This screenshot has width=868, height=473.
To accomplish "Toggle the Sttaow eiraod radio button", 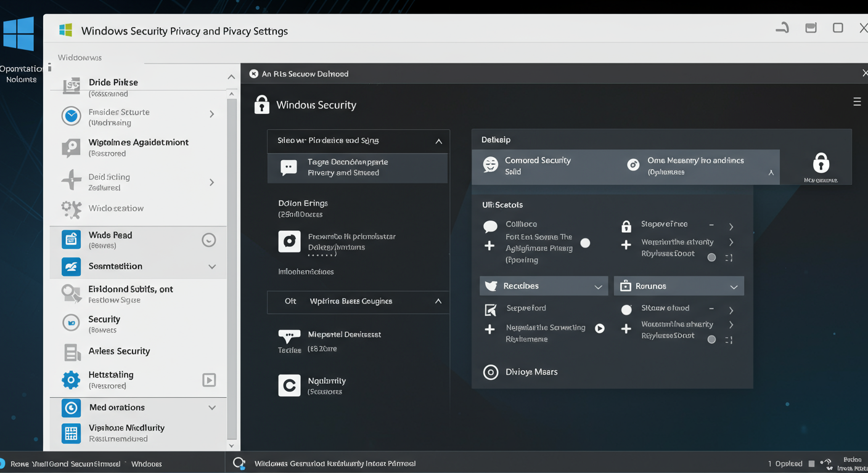I will [626, 310].
